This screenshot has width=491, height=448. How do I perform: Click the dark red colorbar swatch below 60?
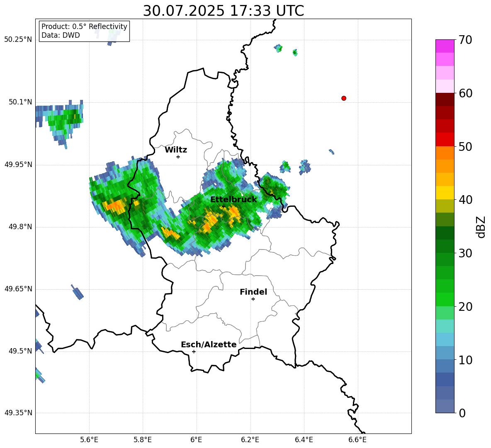click(445, 99)
